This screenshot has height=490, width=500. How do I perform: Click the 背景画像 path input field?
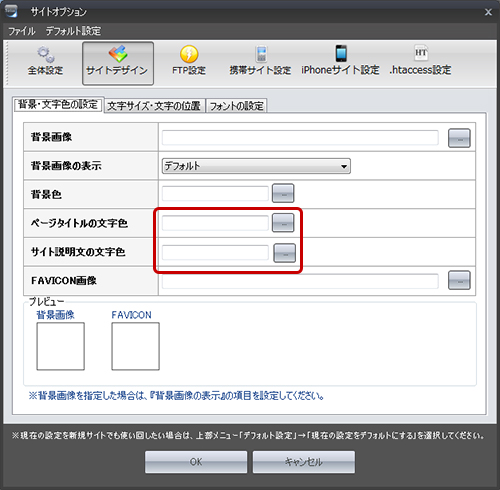click(x=300, y=138)
